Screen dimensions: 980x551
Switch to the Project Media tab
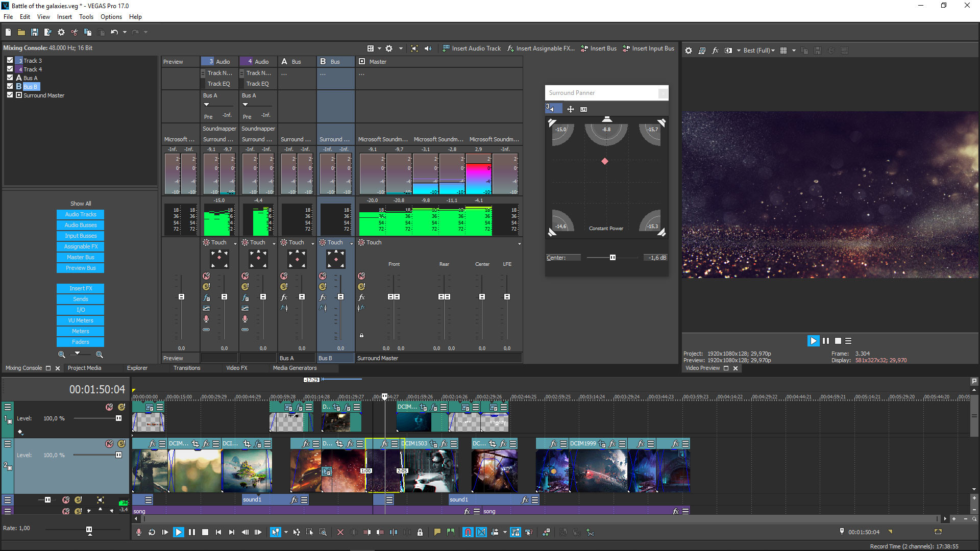(x=84, y=368)
